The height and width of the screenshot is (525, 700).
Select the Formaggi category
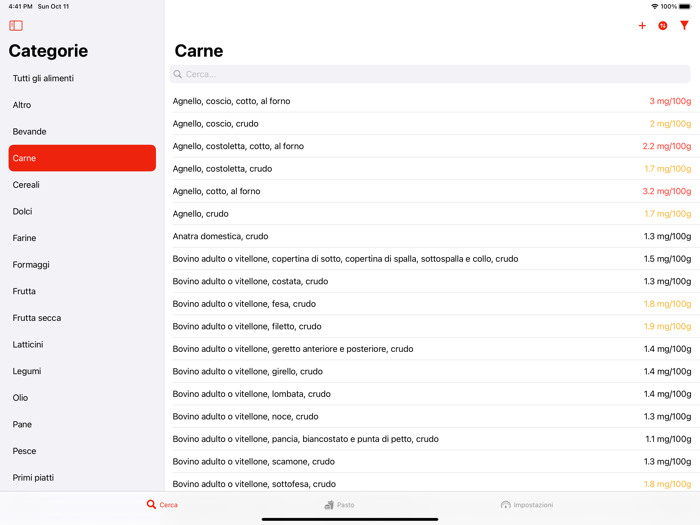pyautogui.click(x=82, y=265)
